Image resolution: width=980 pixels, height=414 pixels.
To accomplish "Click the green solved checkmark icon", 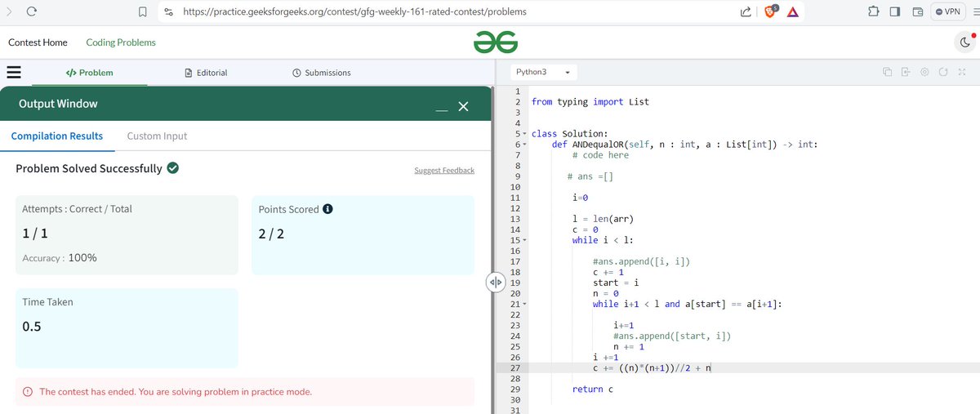I will point(173,168).
